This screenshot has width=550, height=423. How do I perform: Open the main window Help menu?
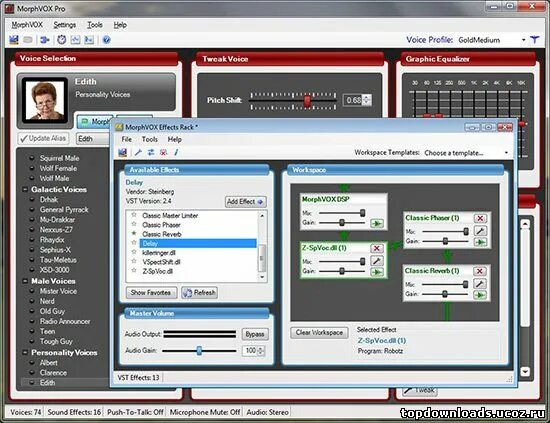pos(120,25)
